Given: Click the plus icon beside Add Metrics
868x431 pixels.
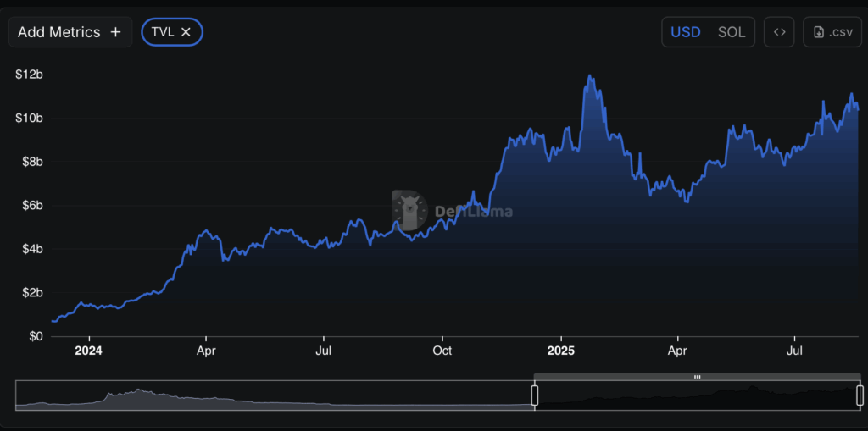Looking at the screenshot, I should tap(115, 32).
